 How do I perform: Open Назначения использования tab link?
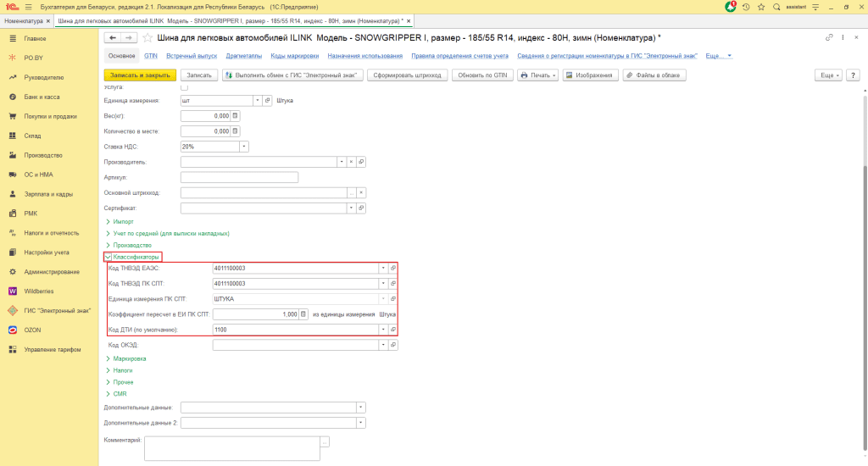(x=364, y=56)
